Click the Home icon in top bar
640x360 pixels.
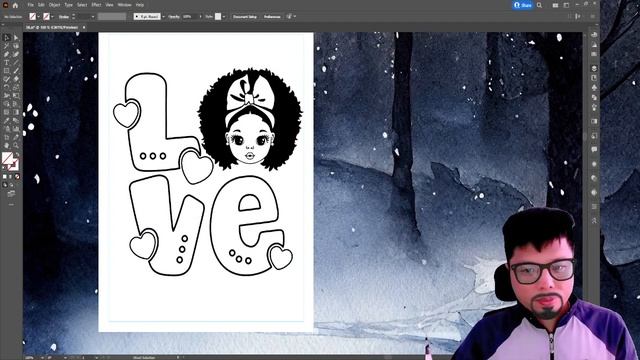click(15, 5)
